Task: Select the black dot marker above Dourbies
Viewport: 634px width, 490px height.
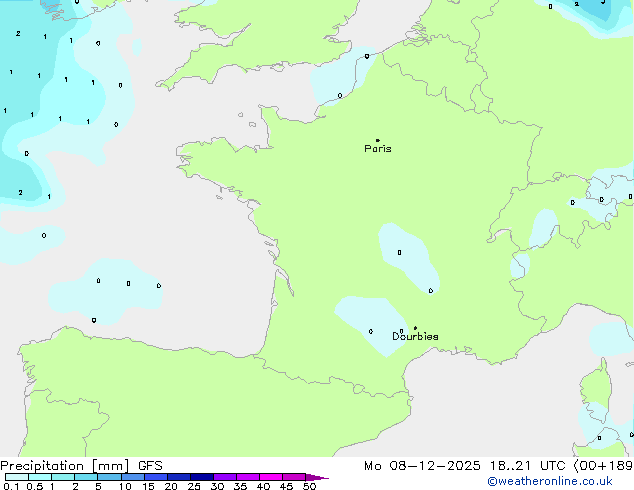Action: [415, 328]
